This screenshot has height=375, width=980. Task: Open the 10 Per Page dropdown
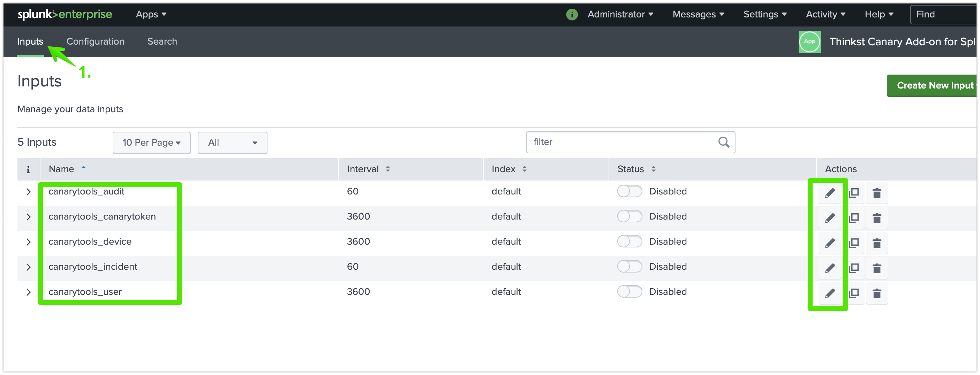coord(151,143)
